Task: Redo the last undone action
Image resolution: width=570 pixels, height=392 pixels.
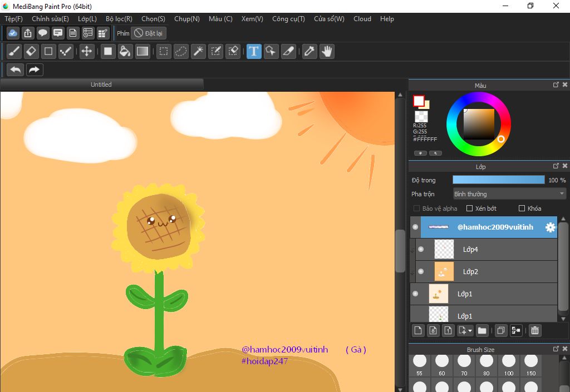Action: (35, 70)
